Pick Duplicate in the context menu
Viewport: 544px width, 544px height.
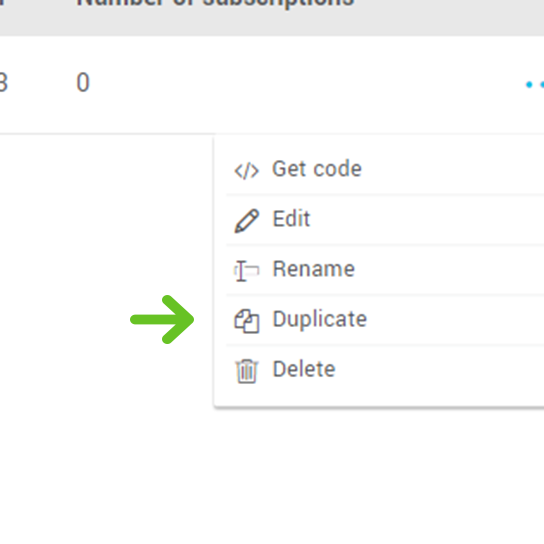(x=385, y=320)
